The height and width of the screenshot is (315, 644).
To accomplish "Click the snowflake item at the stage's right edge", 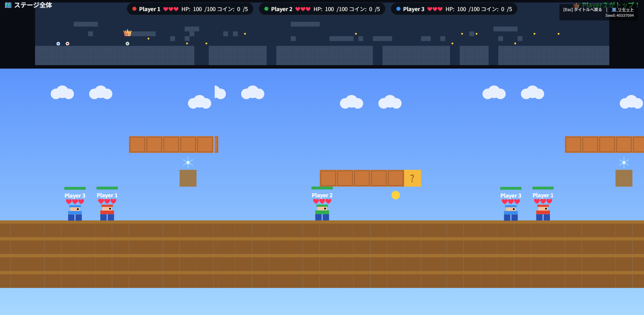I will point(624,162).
